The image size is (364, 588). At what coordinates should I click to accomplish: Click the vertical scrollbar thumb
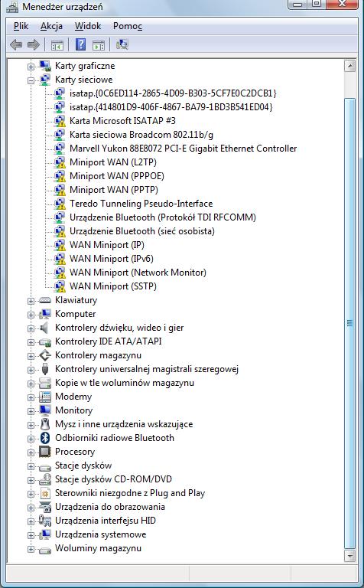pos(349,323)
